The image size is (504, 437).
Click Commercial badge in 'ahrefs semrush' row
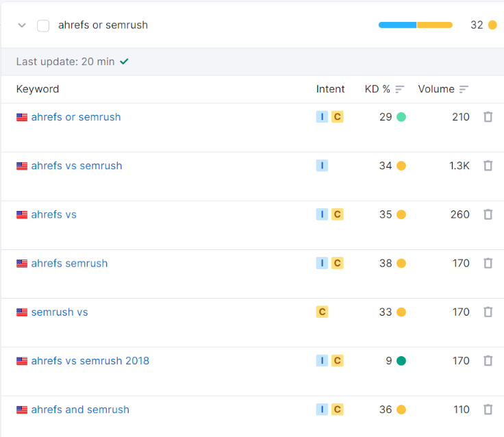[338, 263]
